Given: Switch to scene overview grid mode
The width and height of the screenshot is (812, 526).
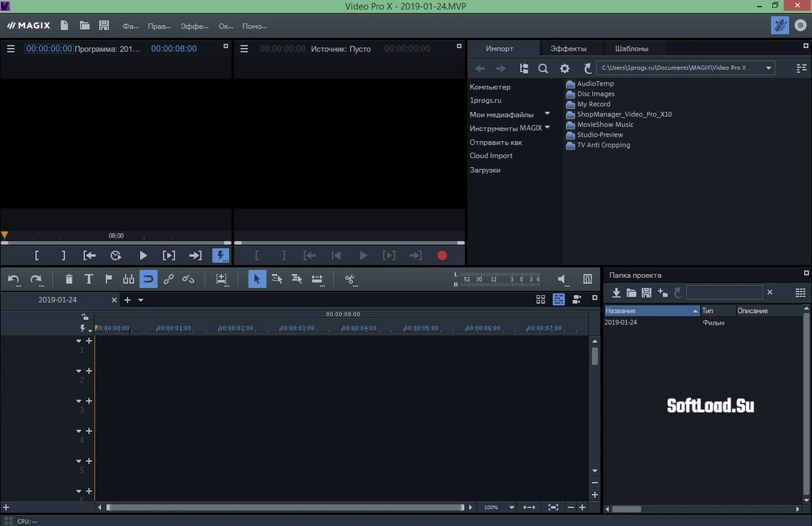Looking at the screenshot, I should point(541,300).
